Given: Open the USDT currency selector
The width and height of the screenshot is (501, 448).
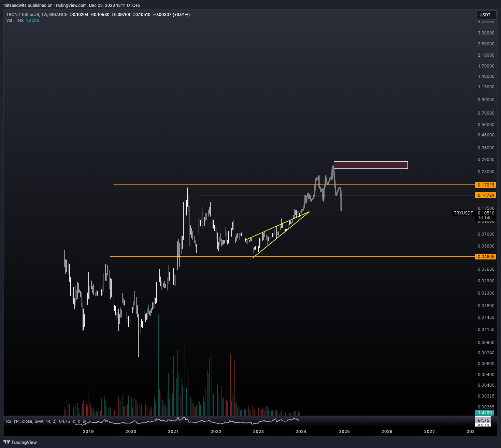Looking at the screenshot, I should 486,15.
